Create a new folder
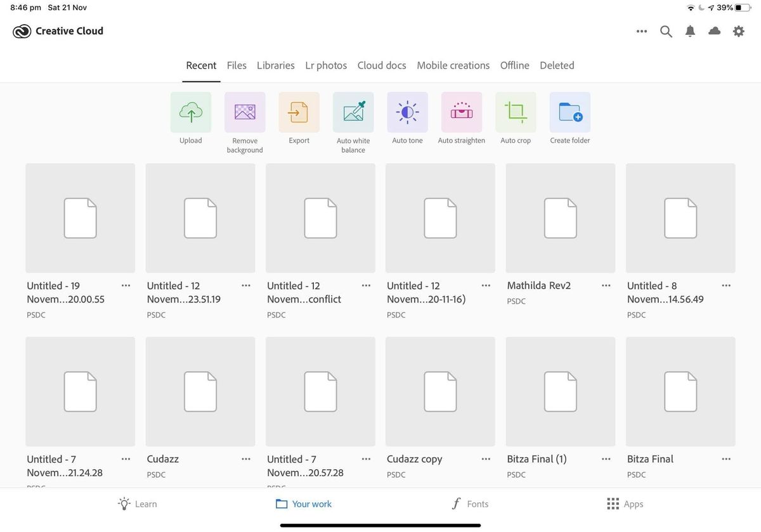Viewport: 761px width, 532px height. coord(569,112)
